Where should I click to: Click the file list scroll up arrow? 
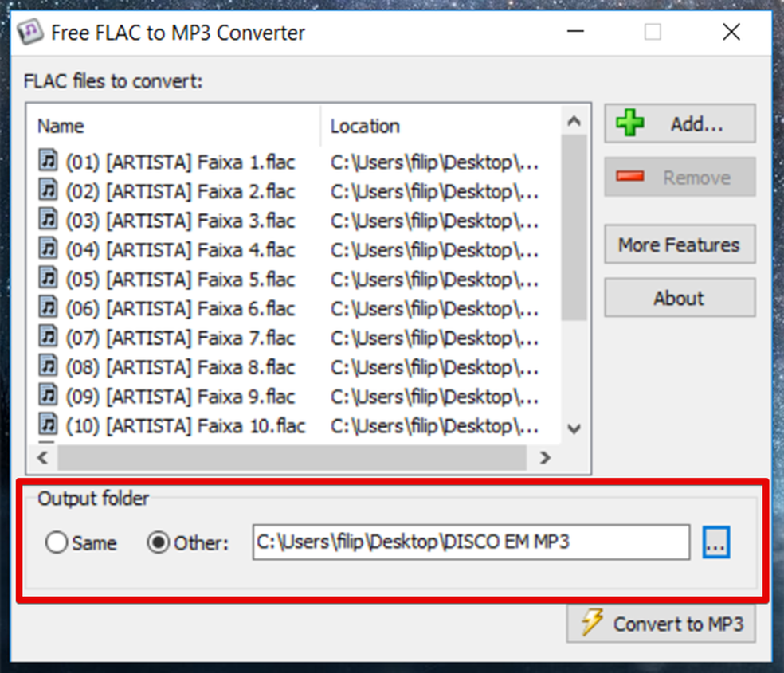(x=574, y=121)
